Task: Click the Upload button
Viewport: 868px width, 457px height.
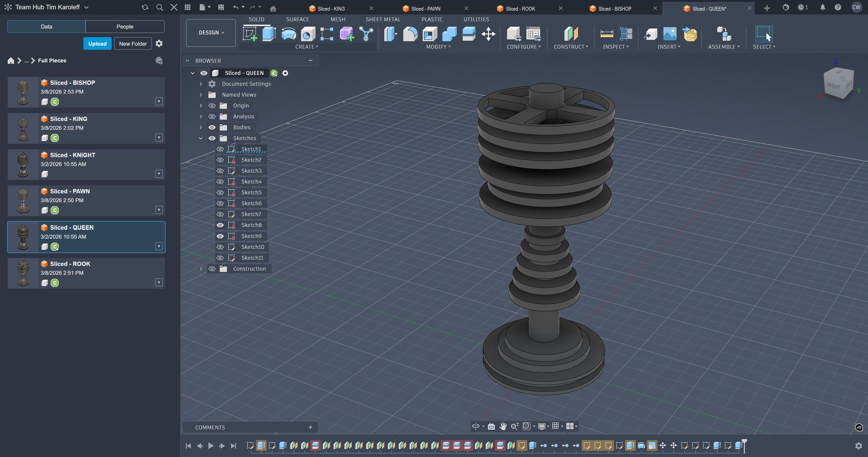Action: click(x=97, y=44)
